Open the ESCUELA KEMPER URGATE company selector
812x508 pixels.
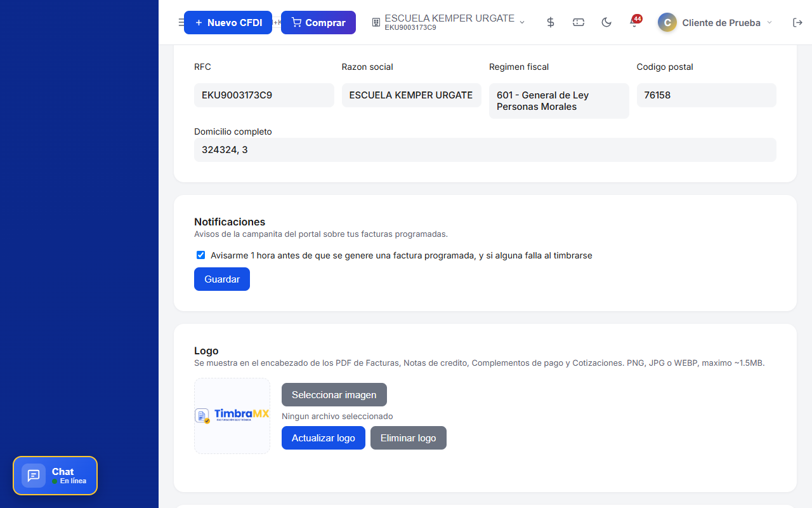449,22
